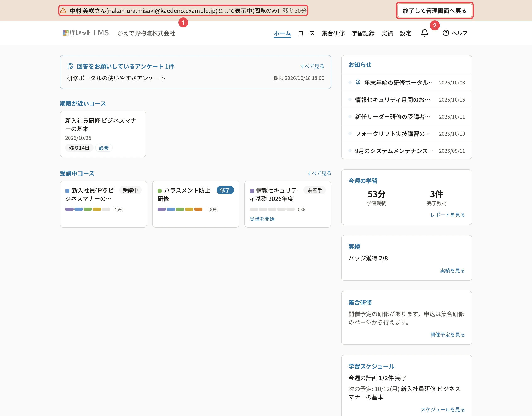Click the 残り30分 remaining time text

(x=294, y=11)
